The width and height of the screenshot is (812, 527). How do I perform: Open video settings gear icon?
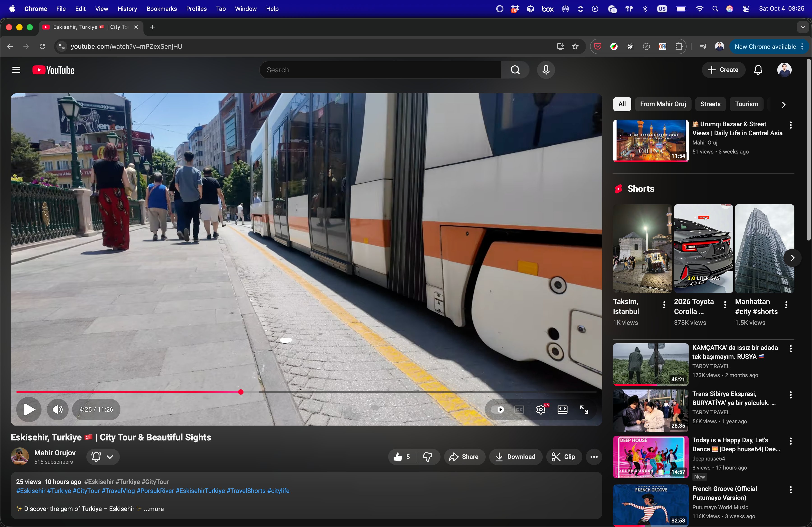coord(541,409)
